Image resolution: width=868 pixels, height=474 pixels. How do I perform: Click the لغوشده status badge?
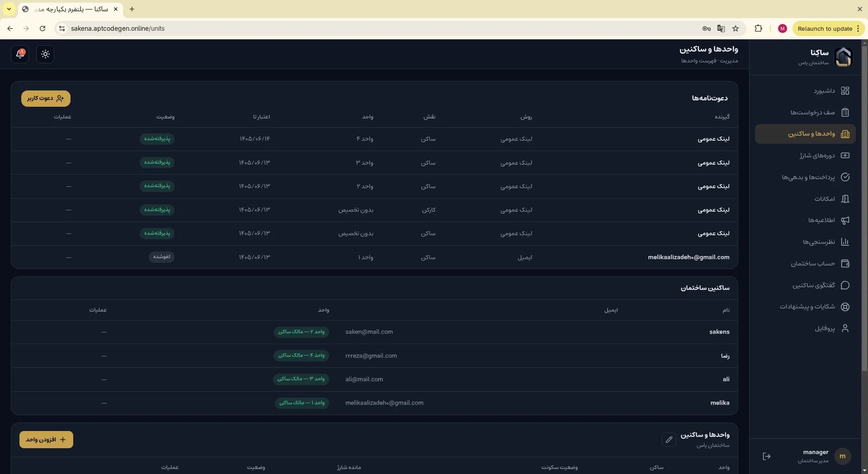click(161, 257)
